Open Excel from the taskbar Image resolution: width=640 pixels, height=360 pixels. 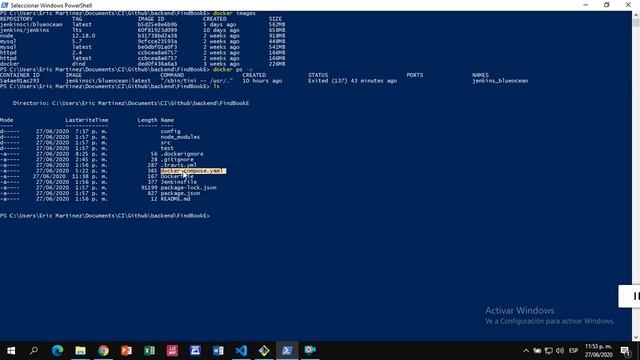pyautogui.click(x=149, y=350)
